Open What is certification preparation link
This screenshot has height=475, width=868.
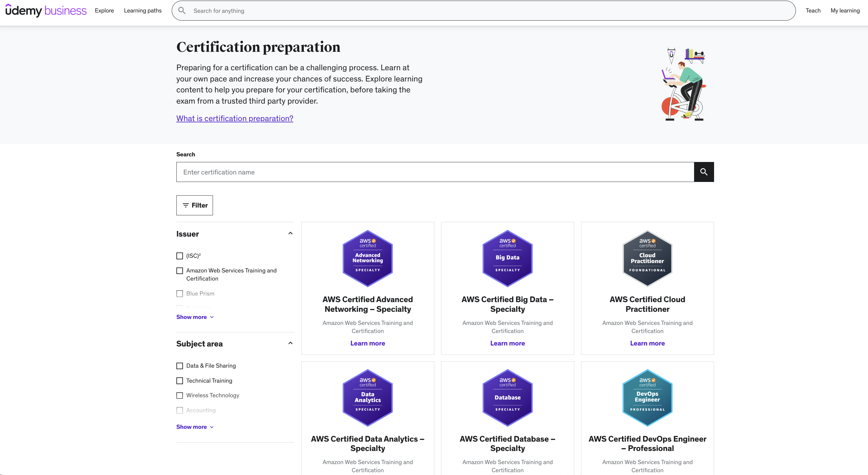[x=234, y=119]
